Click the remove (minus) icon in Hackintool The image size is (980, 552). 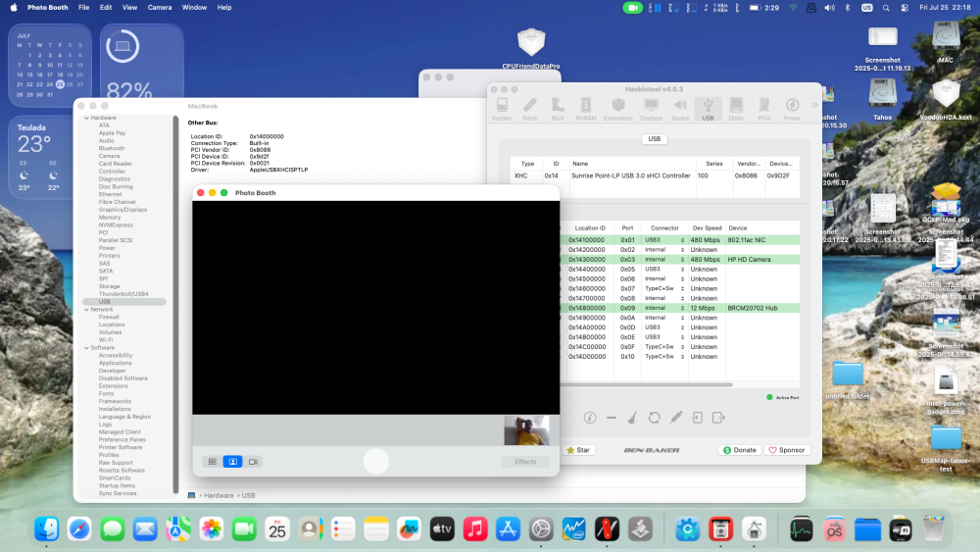pyautogui.click(x=612, y=418)
